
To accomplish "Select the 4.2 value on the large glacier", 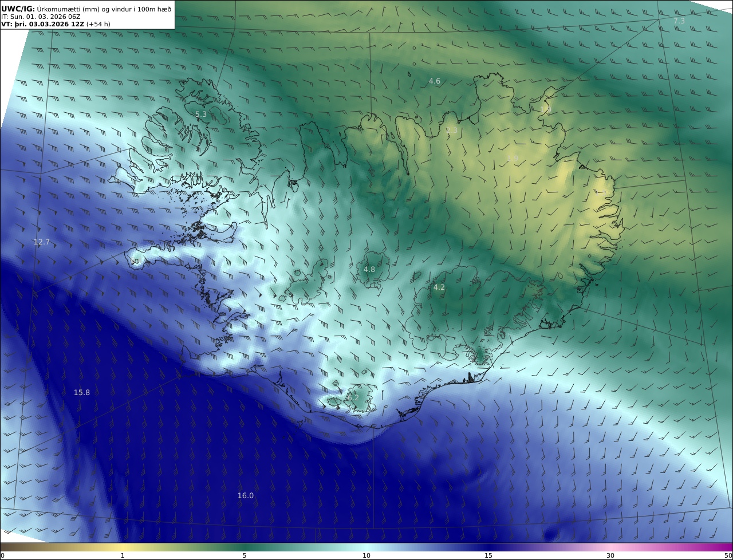I will [x=439, y=287].
